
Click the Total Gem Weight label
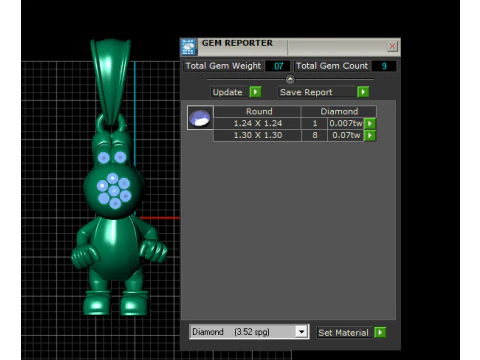coord(223,66)
